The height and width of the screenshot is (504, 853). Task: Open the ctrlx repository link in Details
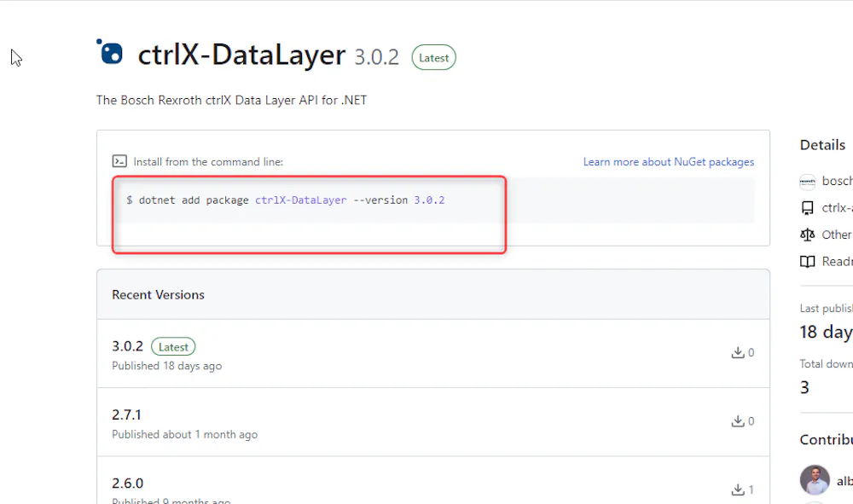[x=838, y=208]
